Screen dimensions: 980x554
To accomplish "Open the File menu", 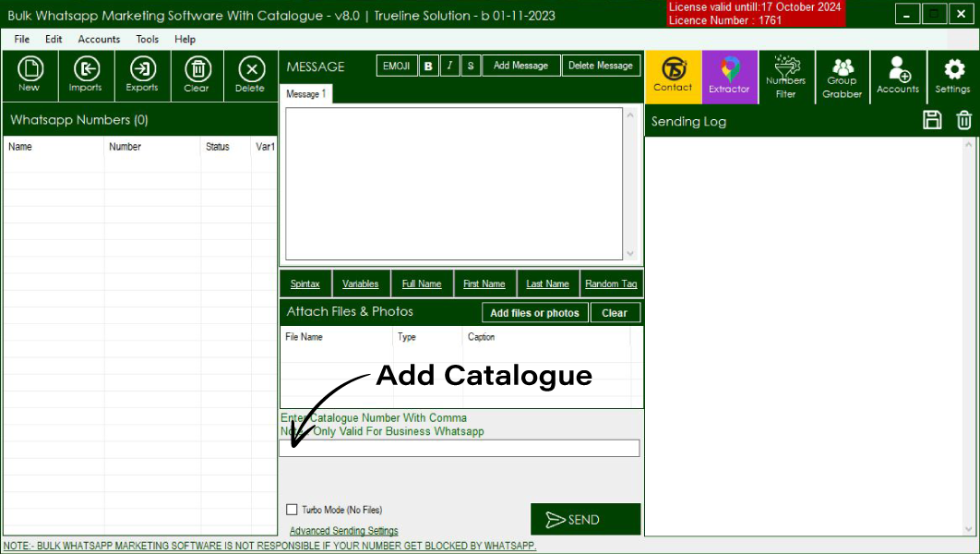I will pos(22,39).
